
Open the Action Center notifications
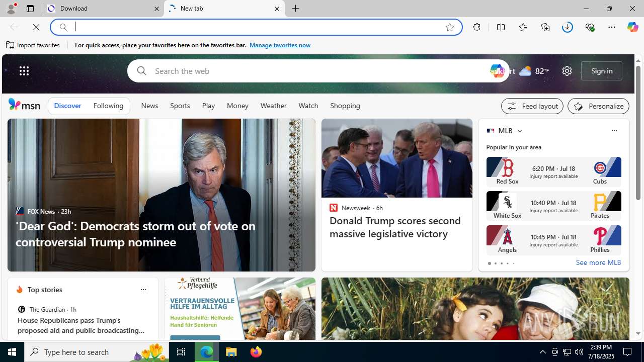tap(628, 352)
